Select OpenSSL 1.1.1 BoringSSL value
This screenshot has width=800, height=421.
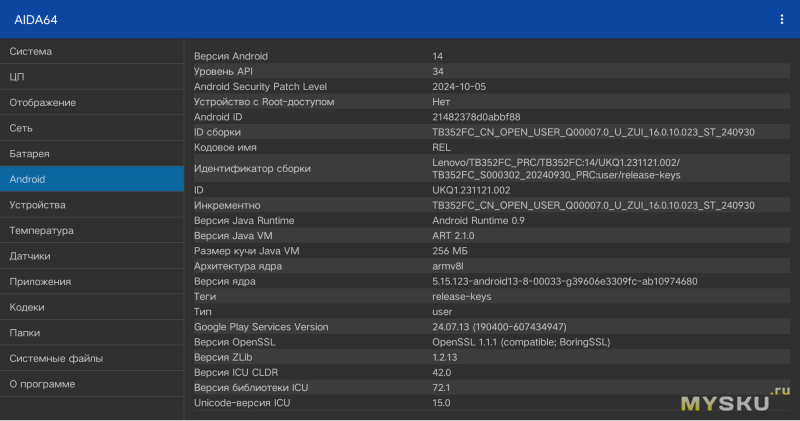coord(521,342)
